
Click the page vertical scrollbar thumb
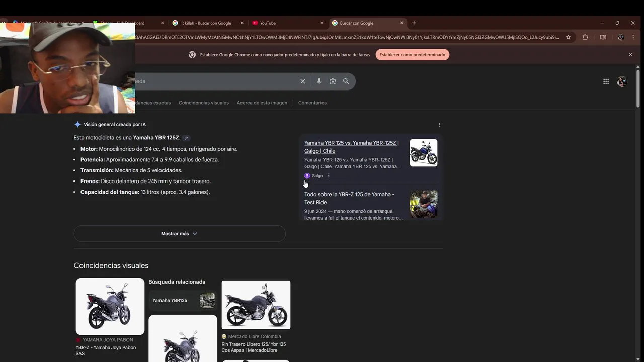pos(638,88)
